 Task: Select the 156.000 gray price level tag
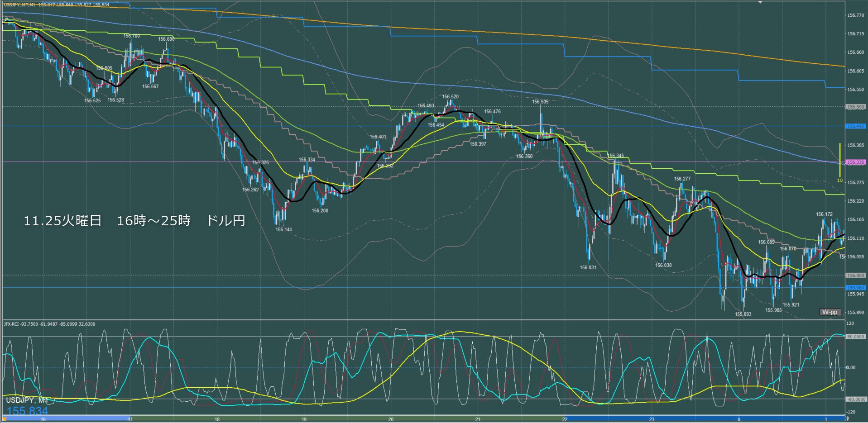coord(855,275)
